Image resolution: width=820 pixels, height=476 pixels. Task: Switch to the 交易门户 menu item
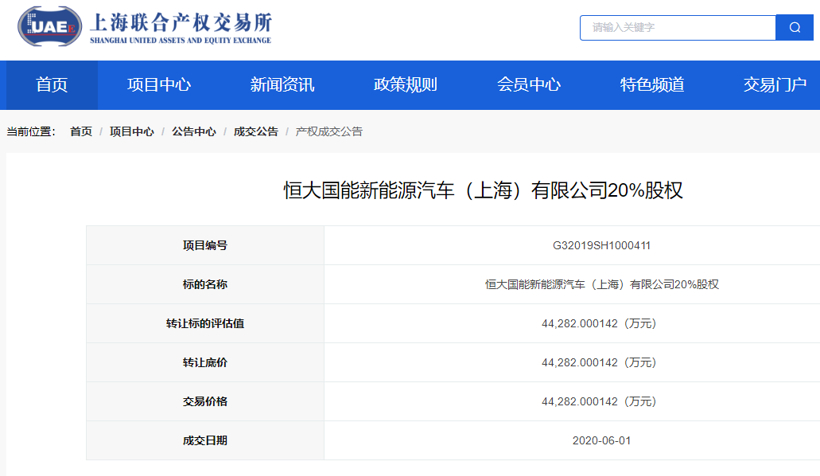coord(775,85)
